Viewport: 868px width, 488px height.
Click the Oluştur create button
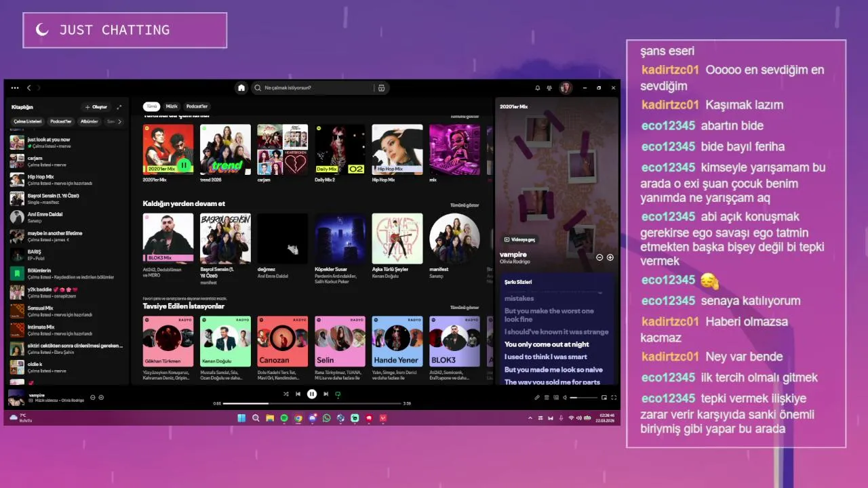click(96, 107)
